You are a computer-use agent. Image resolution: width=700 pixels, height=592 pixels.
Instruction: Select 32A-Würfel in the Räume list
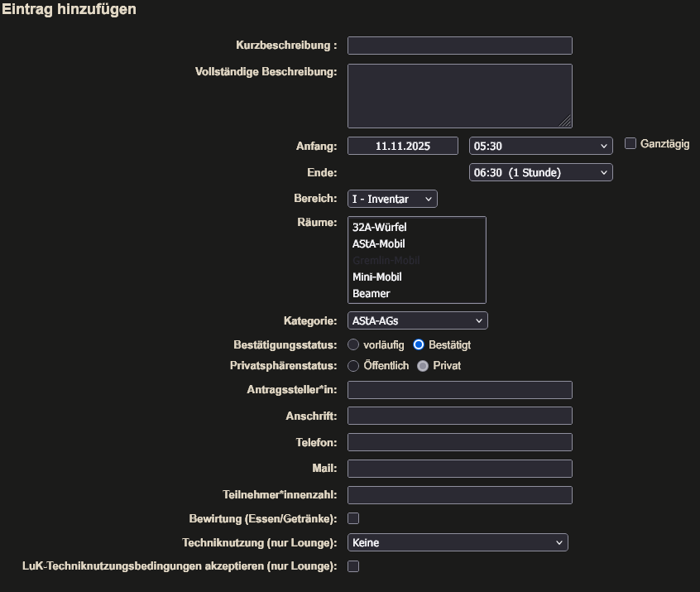click(x=380, y=227)
